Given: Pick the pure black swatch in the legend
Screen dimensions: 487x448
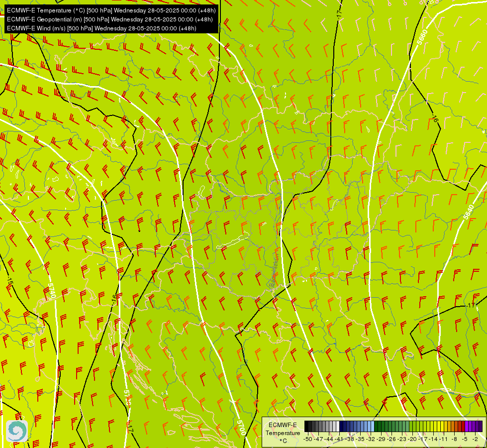Looking at the screenshot, I should [306, 426].
